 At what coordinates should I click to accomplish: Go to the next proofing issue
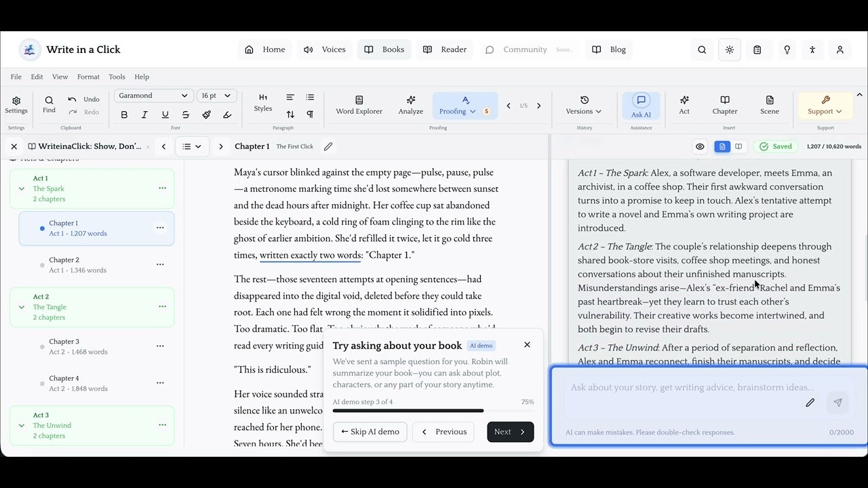click(x=539, y=106)
